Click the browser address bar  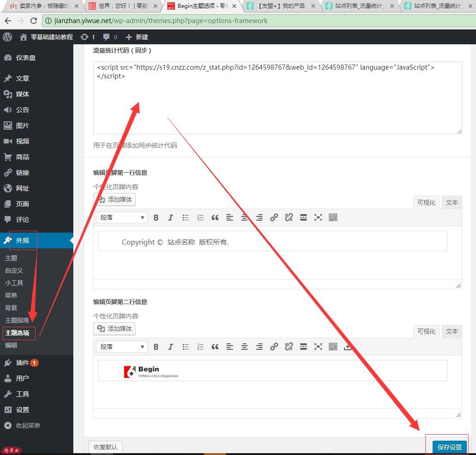(258, 21)
